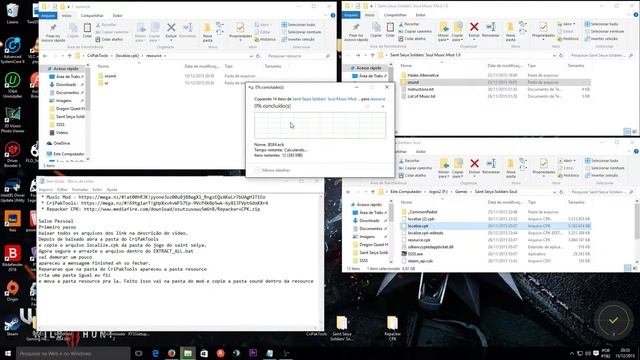Click Windows taskbar search field
Viewport: 640px width, 360px height.
tap(73, 353)
